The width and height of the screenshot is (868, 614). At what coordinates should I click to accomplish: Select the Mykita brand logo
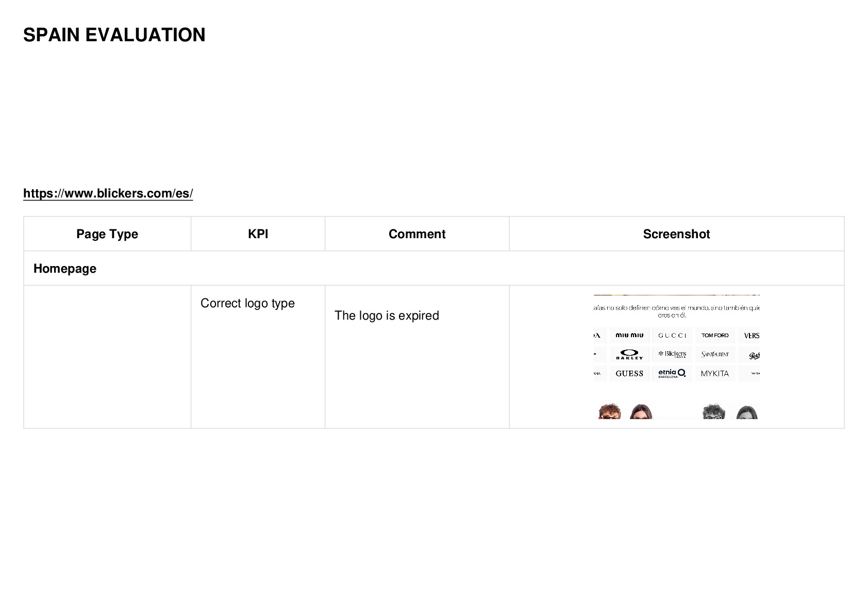coord(715,373)
